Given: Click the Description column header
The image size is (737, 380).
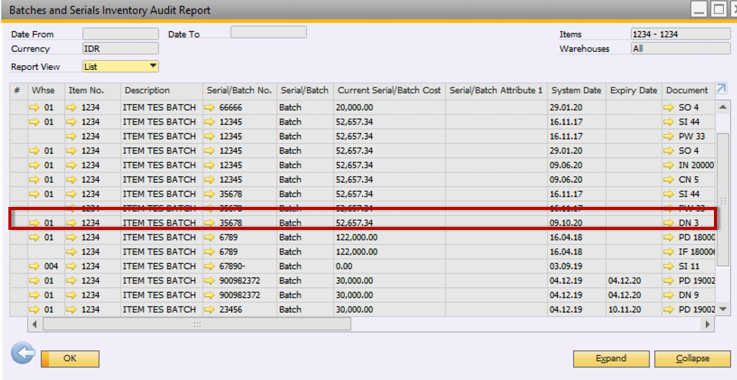Looking at the screenshot, I should 162,90.
